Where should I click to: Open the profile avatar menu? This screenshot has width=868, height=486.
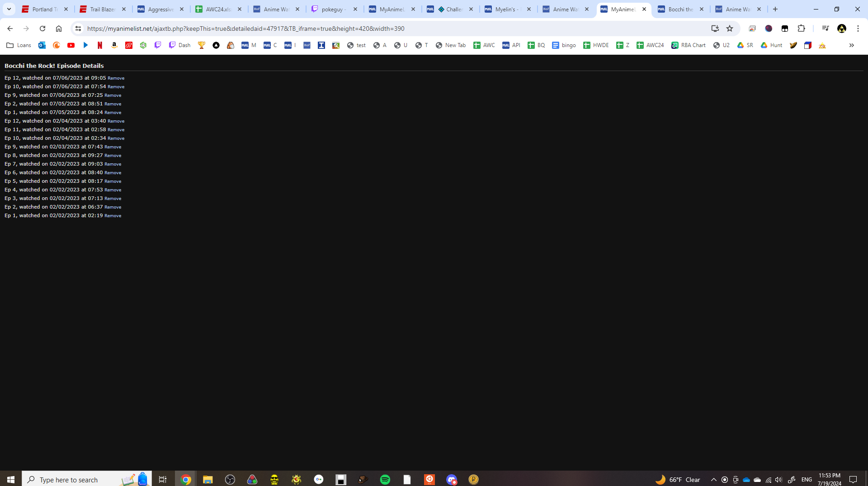(842, 29)
